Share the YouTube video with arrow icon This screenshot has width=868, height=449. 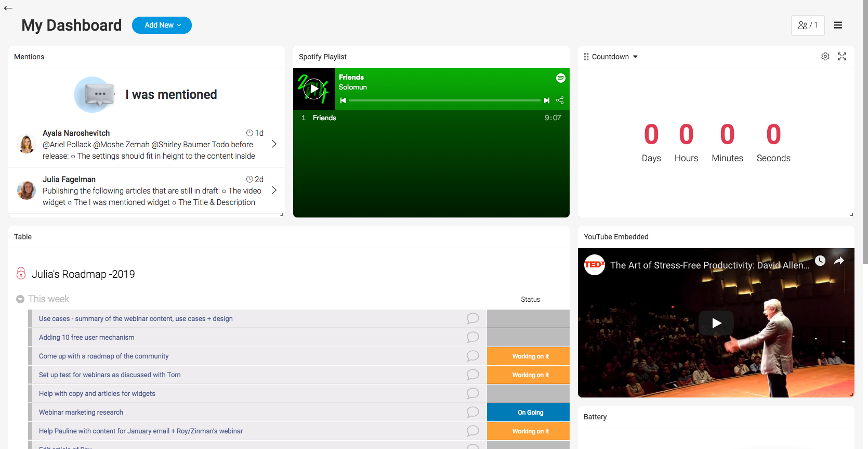click(839, 261)
